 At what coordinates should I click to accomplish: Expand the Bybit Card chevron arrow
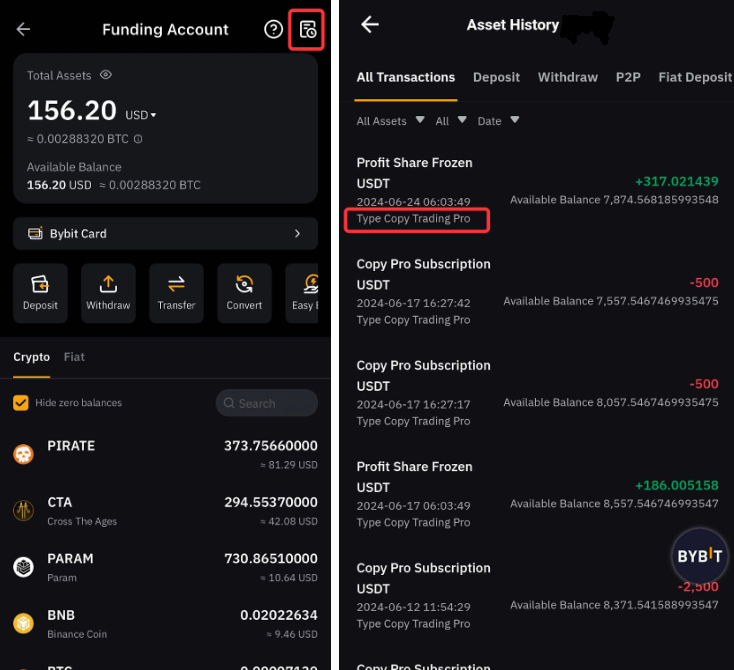coord(297,233)
